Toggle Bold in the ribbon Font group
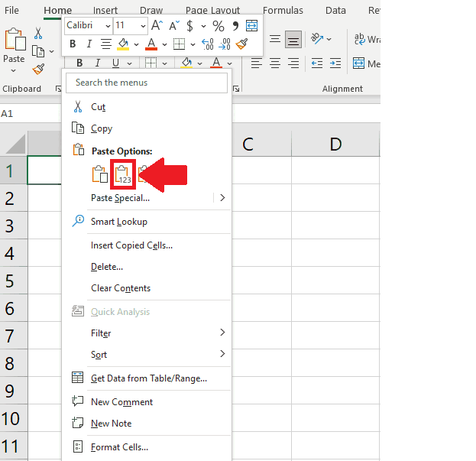476x461 pixels. [79, 63]
